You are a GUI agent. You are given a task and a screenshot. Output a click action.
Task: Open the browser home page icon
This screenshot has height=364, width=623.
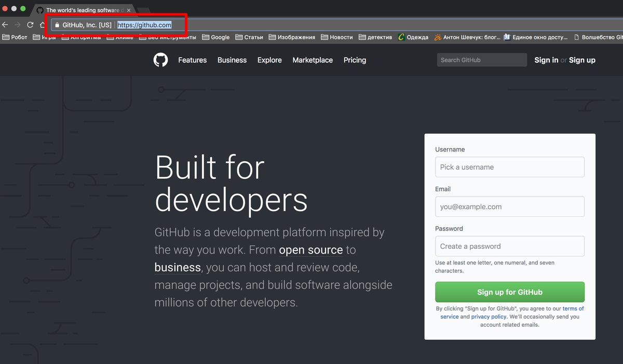tap(43, 24)
